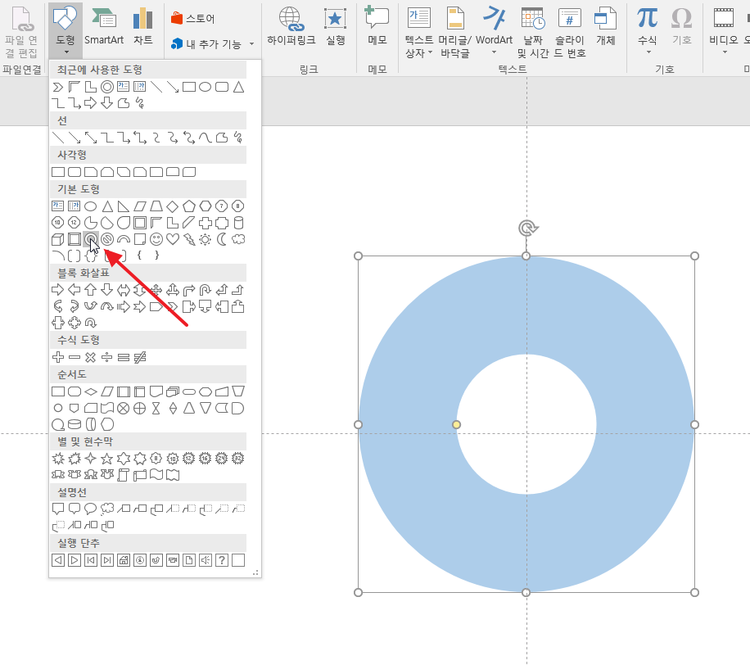The width and height of the screenshot is (750, 665).
Task: Choose the Sound action button
Action: click(x=205, y=560)
